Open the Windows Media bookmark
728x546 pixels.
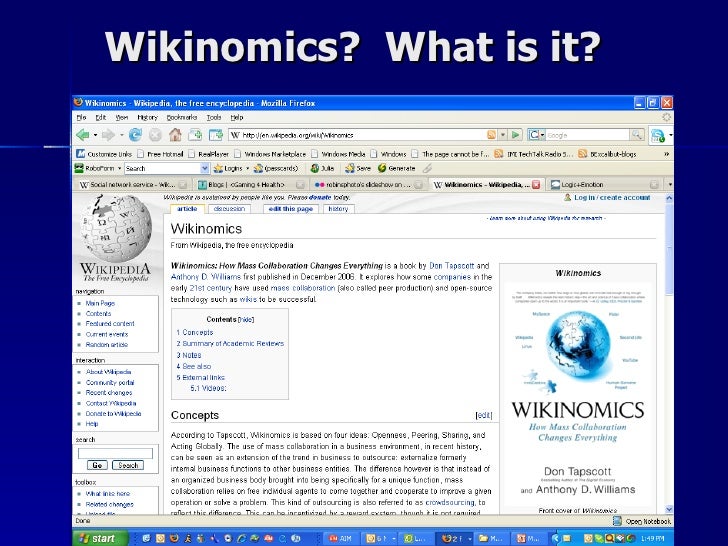pyautogui.click(x=338, y=154)
